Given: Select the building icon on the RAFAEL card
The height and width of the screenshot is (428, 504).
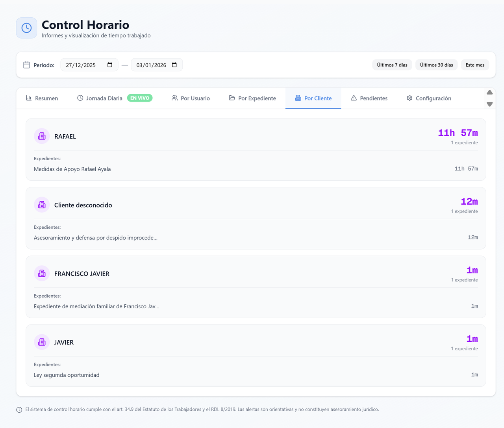Looking at the screenshot, I should 41,136.
